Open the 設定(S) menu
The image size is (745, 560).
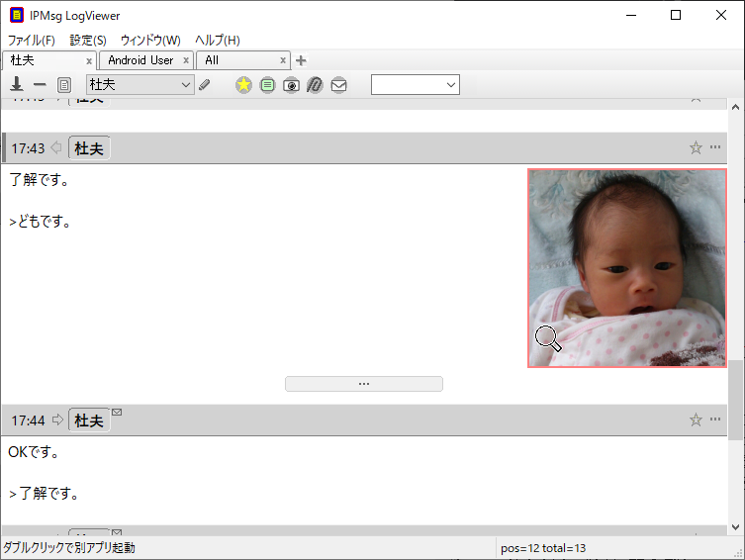click(x=88, y=40)
